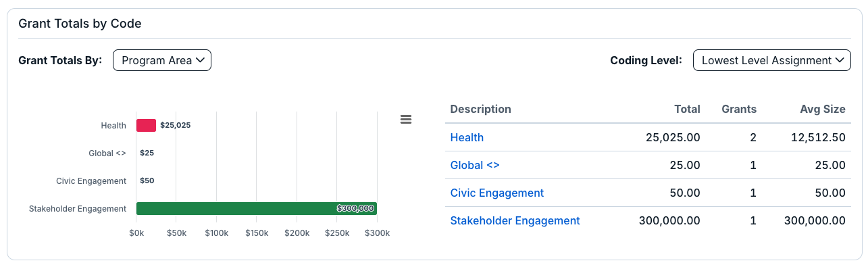Click the Total column header
Viewport: 868px width, 265px height.
tap(687, 109)
